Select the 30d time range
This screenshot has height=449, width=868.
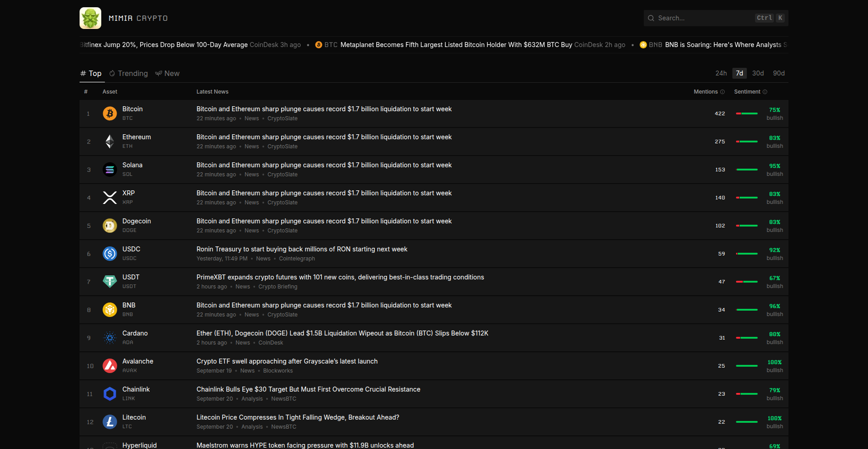pos(758,73)
